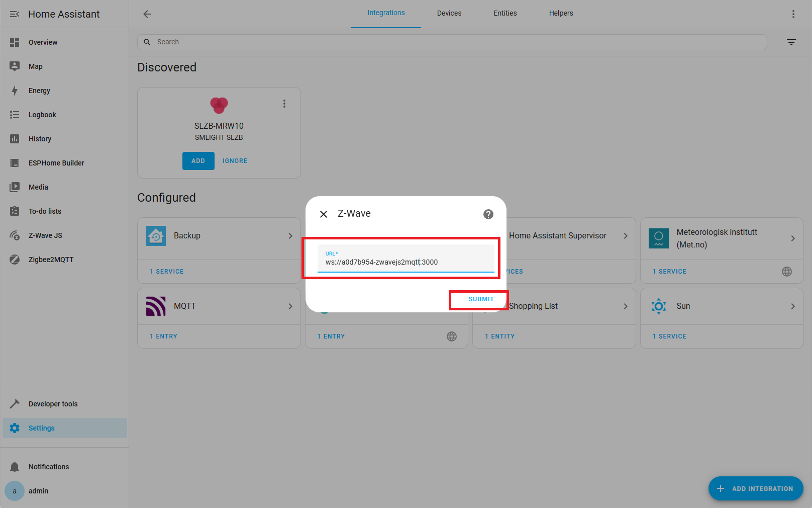Open Z-Wave dialog help icon
Screen dimensions: 812x508
488,214
